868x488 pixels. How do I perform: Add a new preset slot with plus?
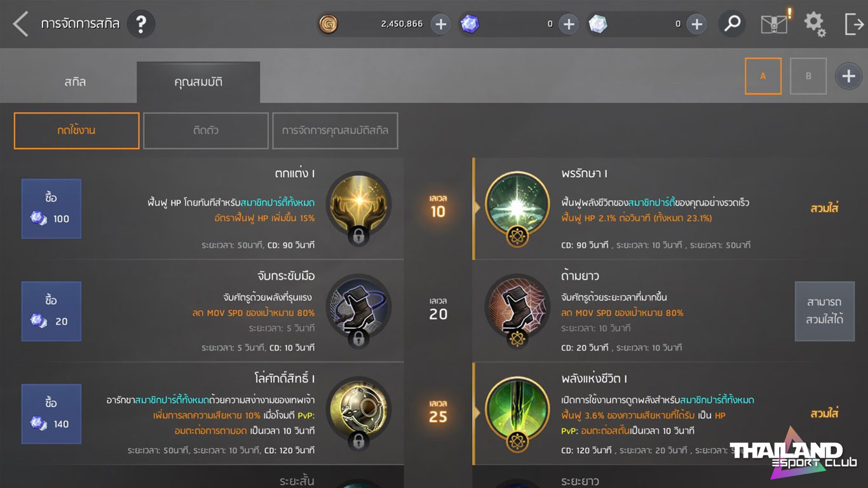848,76
